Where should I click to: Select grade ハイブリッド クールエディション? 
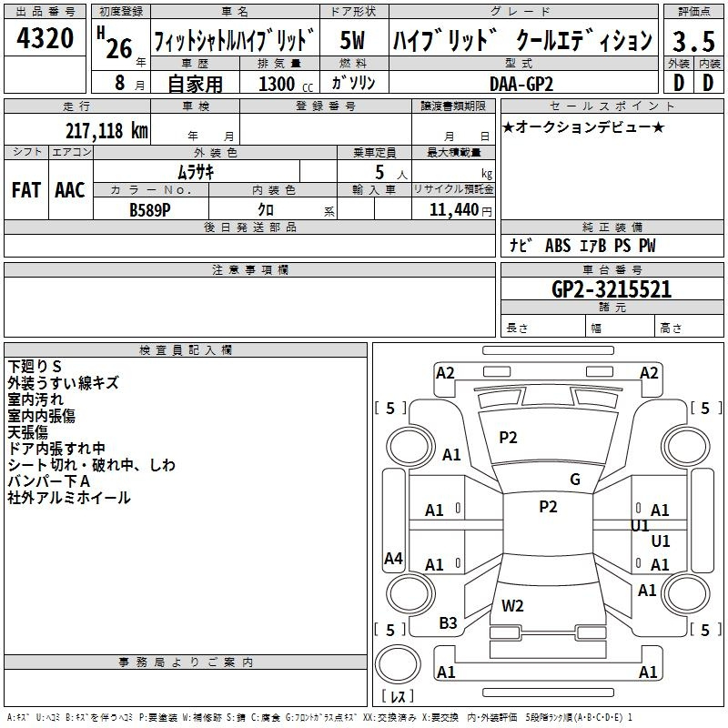point(522,41)
